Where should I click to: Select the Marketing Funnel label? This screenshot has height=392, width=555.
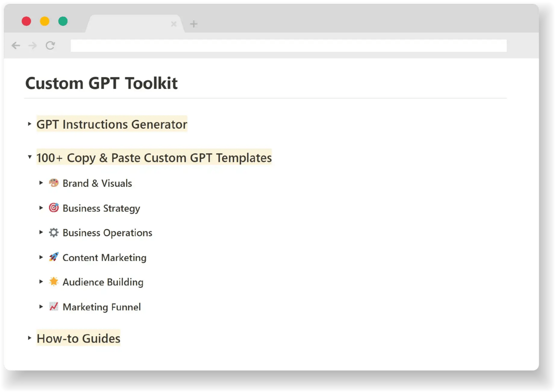(102, 307)
